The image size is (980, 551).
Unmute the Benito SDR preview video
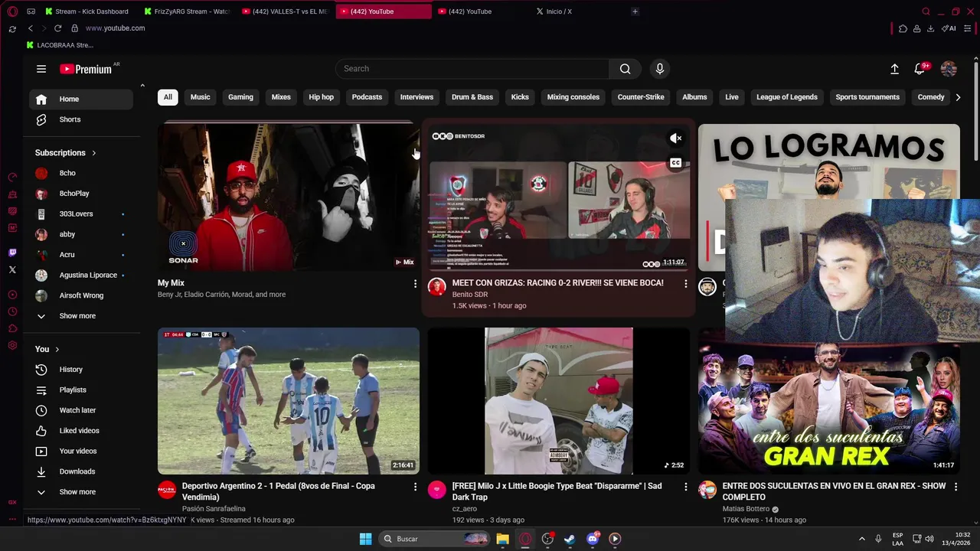(x=675, y=139)
